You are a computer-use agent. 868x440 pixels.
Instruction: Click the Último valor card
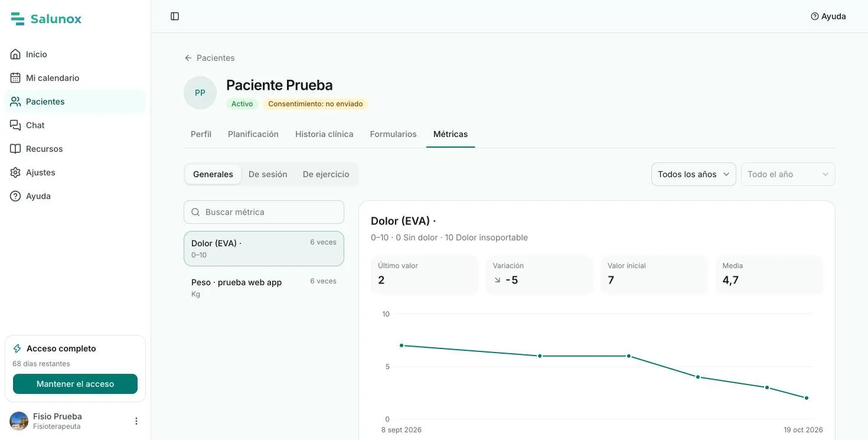point(425,275)
